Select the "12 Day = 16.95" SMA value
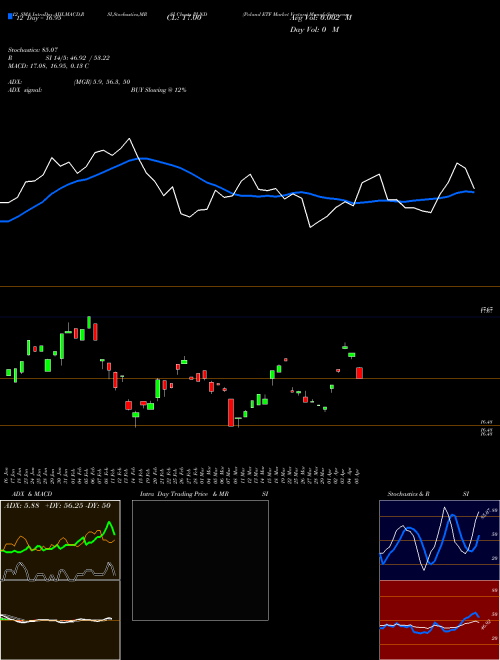 pos(38,18)
